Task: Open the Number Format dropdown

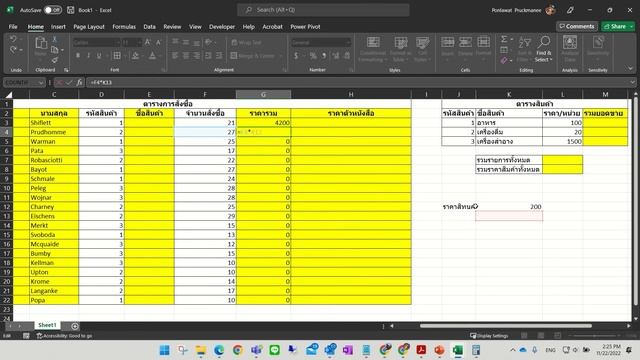Action: [348, 42]
